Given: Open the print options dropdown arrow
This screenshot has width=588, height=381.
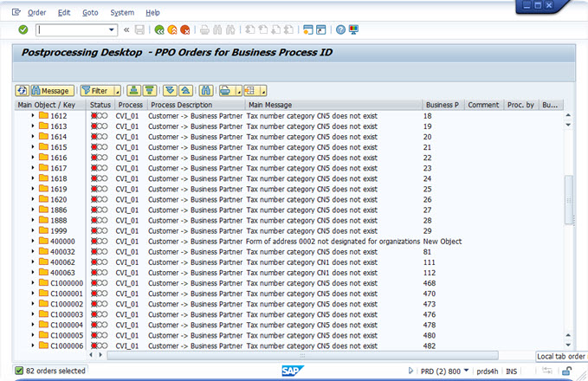Looking at the screenshot, I should pyautogui.click(x=238, y=91).
